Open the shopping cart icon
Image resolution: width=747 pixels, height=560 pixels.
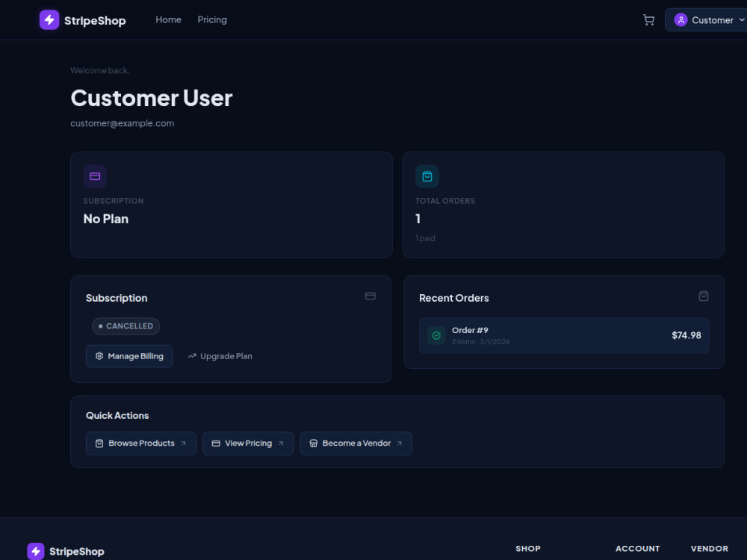(648, 20)
